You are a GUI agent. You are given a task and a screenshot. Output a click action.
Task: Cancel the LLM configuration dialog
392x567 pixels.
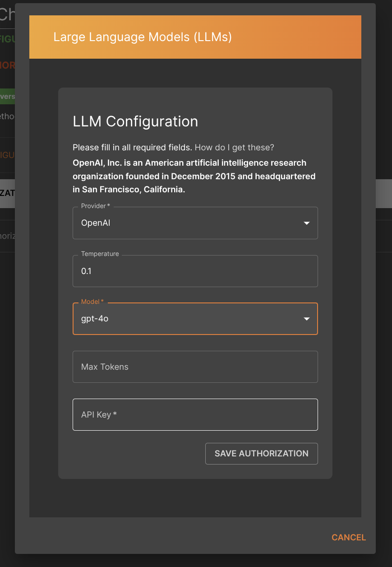click(348, 537)
